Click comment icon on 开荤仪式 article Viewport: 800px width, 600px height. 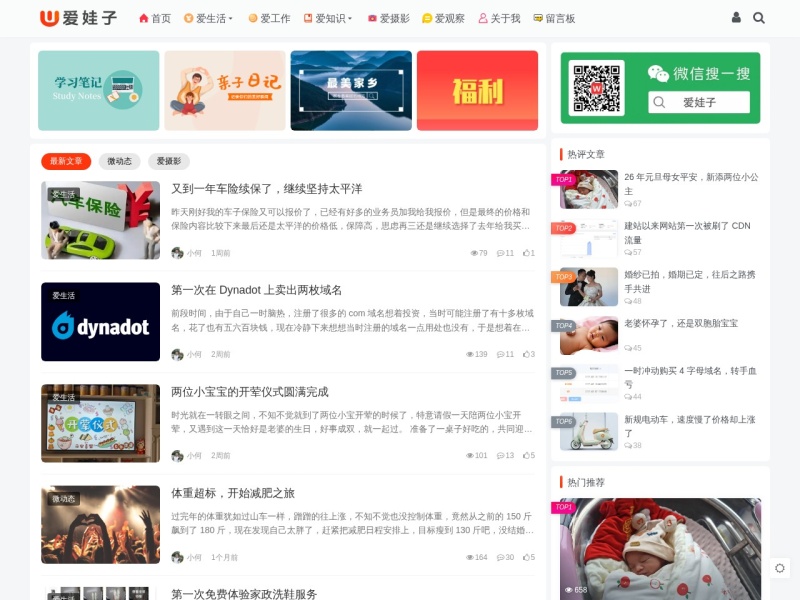(x=501, y=456)
